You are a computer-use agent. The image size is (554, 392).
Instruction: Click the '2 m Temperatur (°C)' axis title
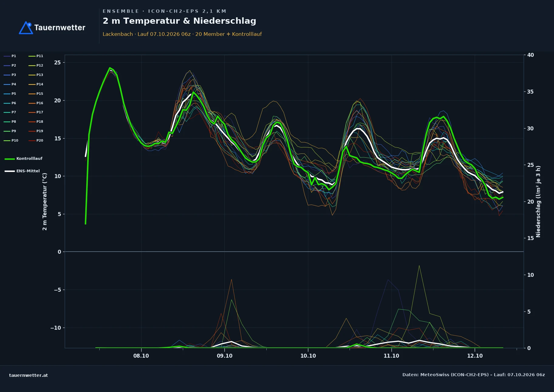(45, 201)
